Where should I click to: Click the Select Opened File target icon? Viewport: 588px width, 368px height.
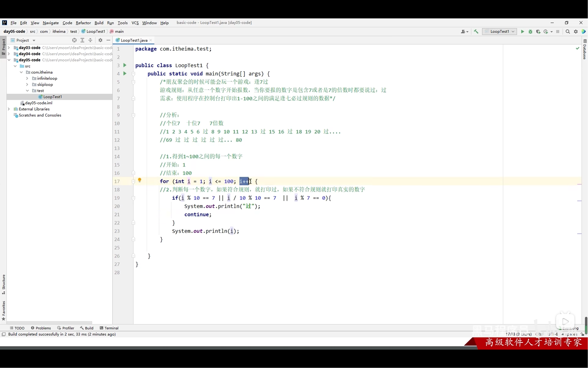pyautogui.click(x=74, y=40)
